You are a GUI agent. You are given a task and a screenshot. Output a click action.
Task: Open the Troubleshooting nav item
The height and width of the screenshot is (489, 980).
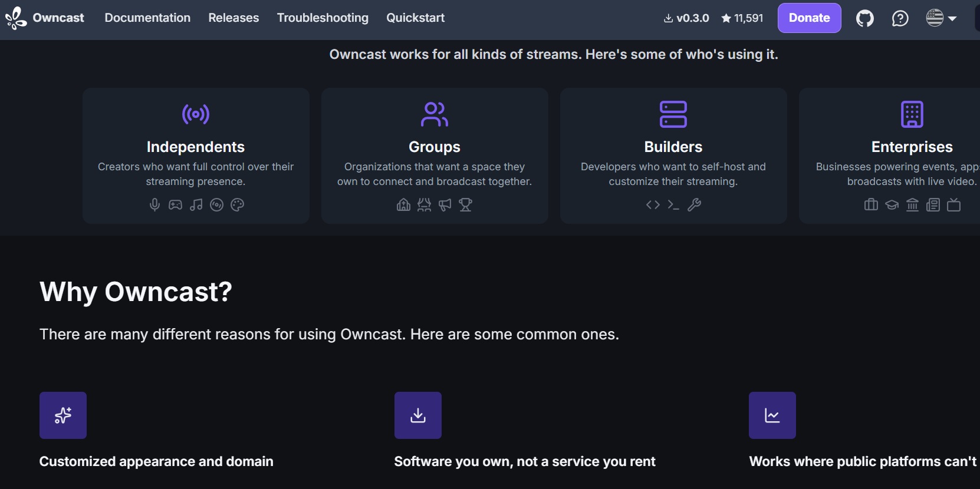[x=323, y=18]
